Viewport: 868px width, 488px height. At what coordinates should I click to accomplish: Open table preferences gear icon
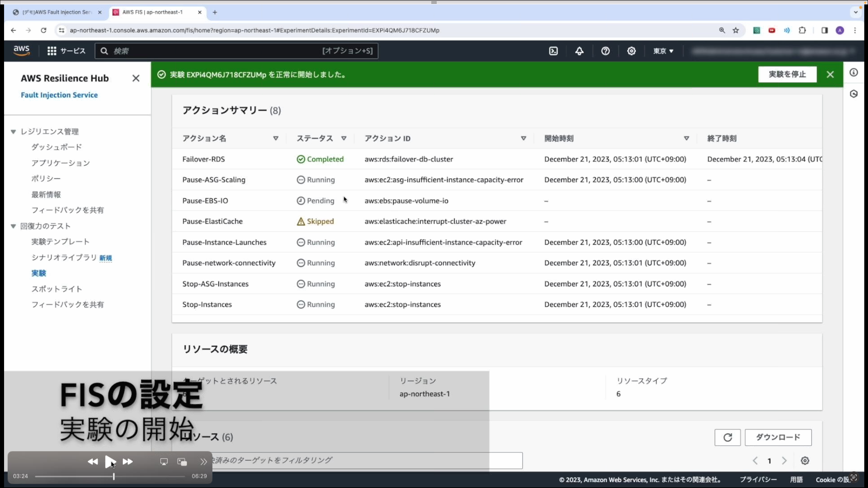(805, 461)
